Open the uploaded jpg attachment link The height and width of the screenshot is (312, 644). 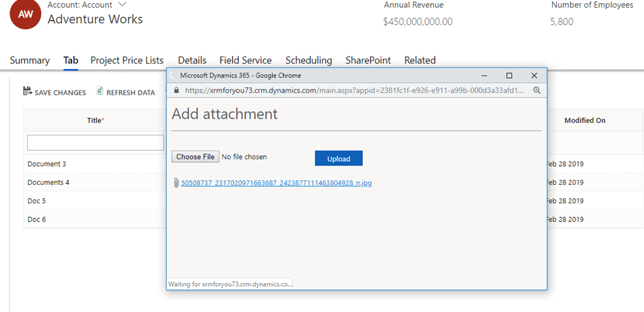click(277, 183)
